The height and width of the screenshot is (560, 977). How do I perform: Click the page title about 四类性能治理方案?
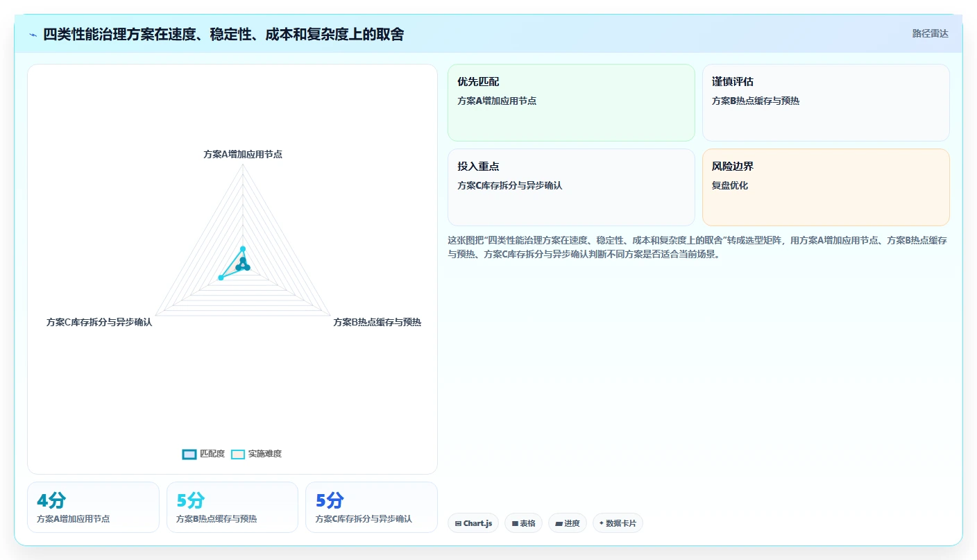(x=223, y=34)
